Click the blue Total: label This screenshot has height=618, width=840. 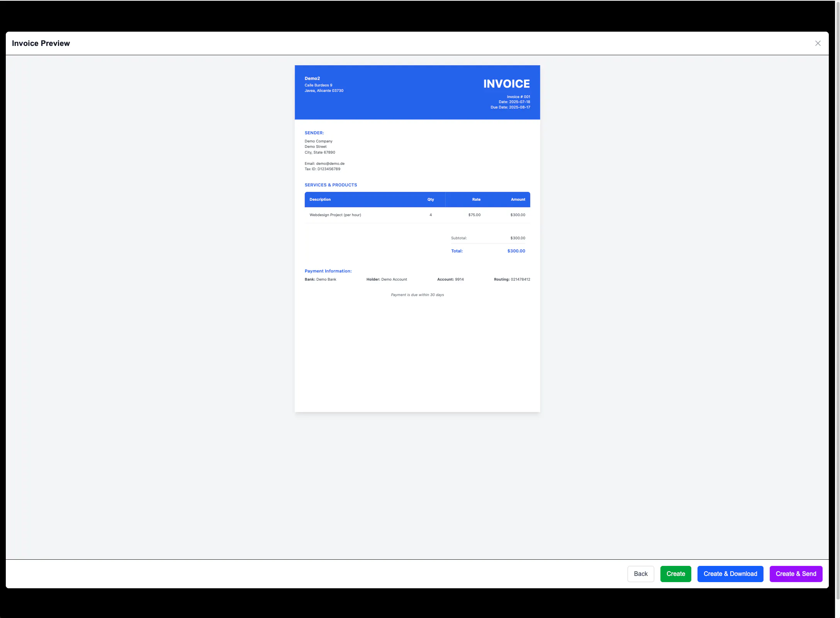tap(457, 251)
